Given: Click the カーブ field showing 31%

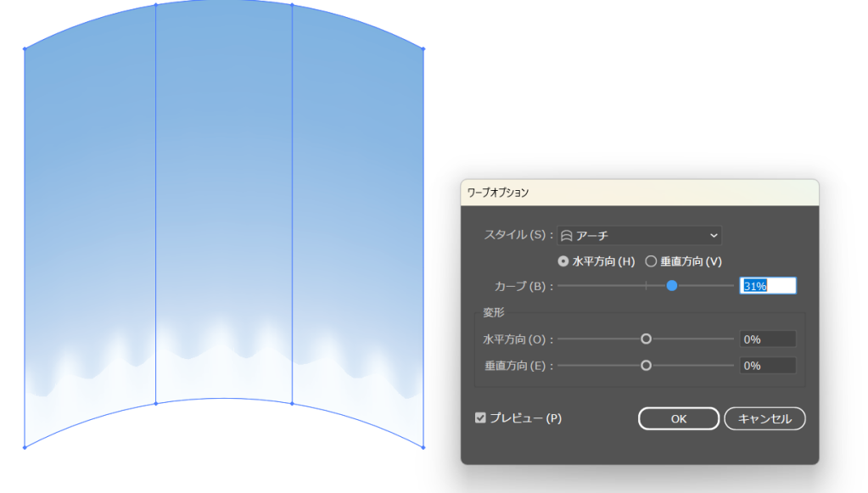Looking at the screenshot, I should tap(768, 286).
